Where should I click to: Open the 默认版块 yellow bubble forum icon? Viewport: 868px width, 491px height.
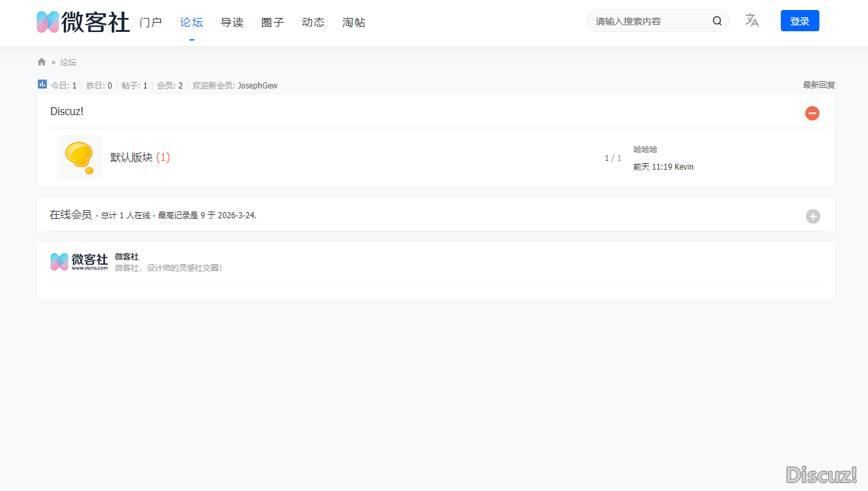(80, 158)
